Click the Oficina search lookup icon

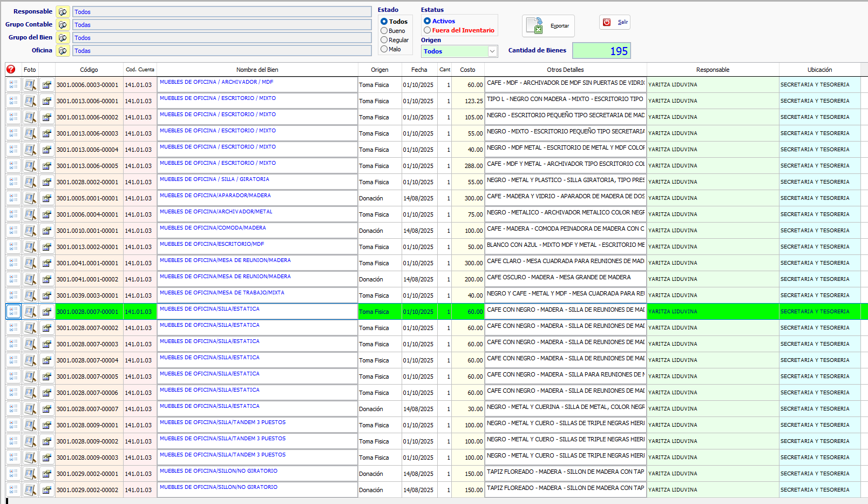(63, 51)
